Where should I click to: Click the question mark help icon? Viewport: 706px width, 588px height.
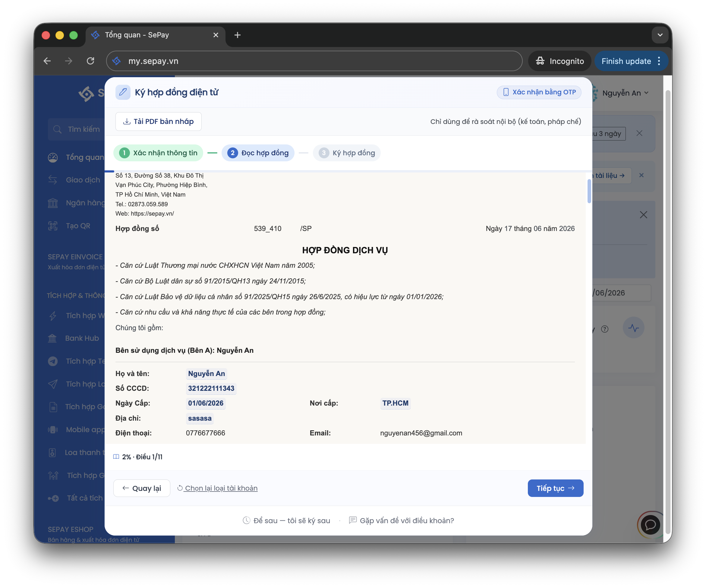tap(604, 329)
